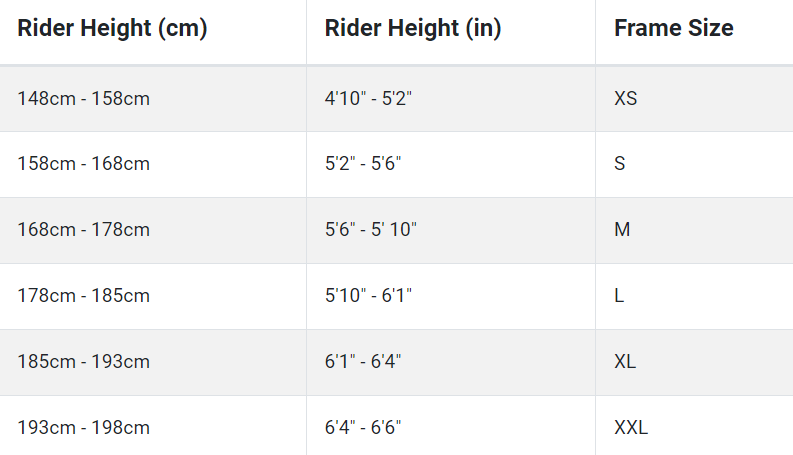
Task: Click the 5'2" - 5'6" height cell
Action: [451, 165]
